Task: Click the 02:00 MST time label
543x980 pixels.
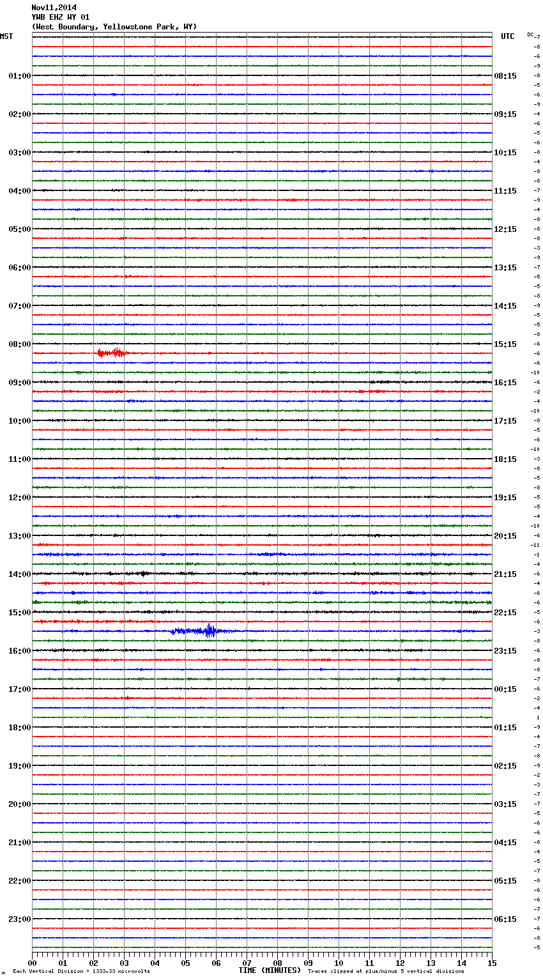Action: click(x=20, y=114)
